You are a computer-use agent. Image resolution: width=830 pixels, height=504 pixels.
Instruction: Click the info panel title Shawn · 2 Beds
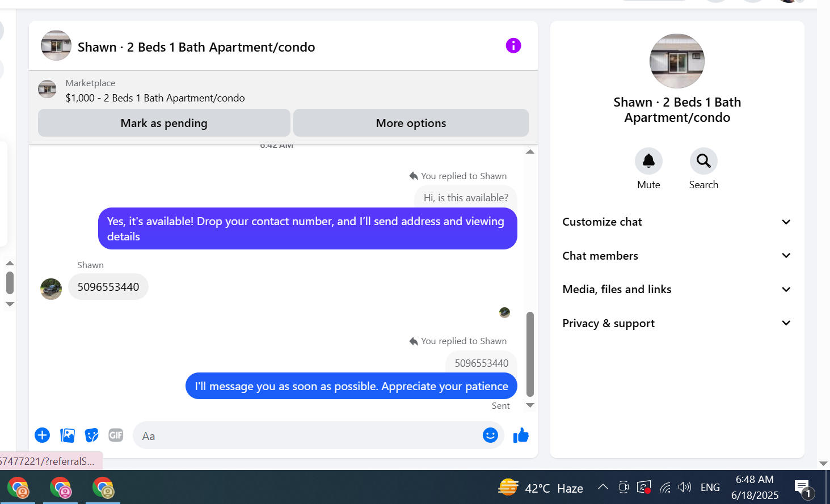[x=677, y=110]
